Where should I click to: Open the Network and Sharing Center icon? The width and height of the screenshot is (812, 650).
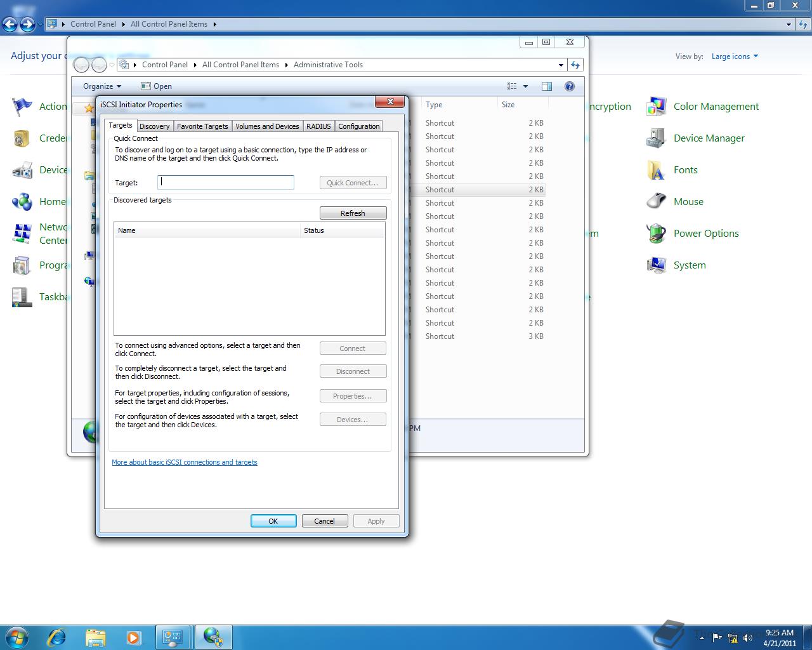point(22,234)
